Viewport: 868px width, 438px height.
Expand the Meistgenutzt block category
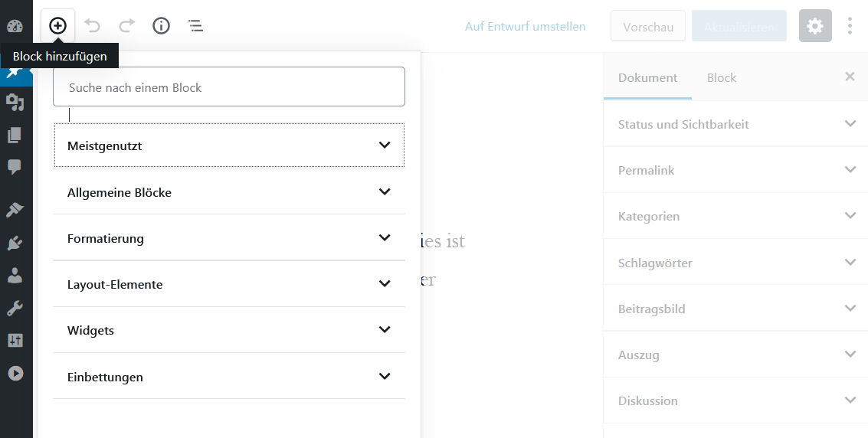229,145
